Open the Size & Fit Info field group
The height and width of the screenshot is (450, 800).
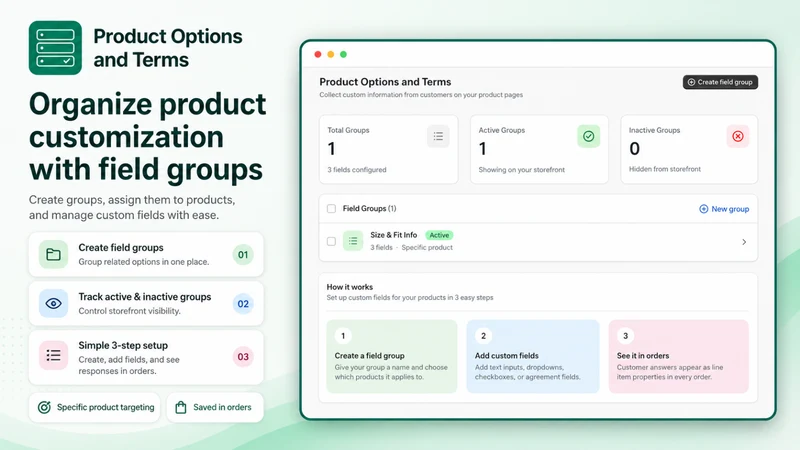coord(538,242)
